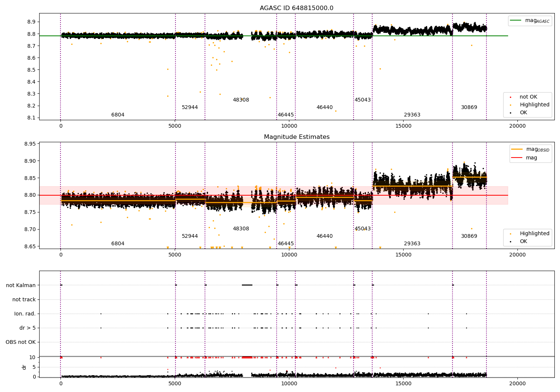The width and height of the screenshot is (560, 392).
Task: Click the 'Ion. rad.' row label in the bottom plot
Action: (25, 314)
